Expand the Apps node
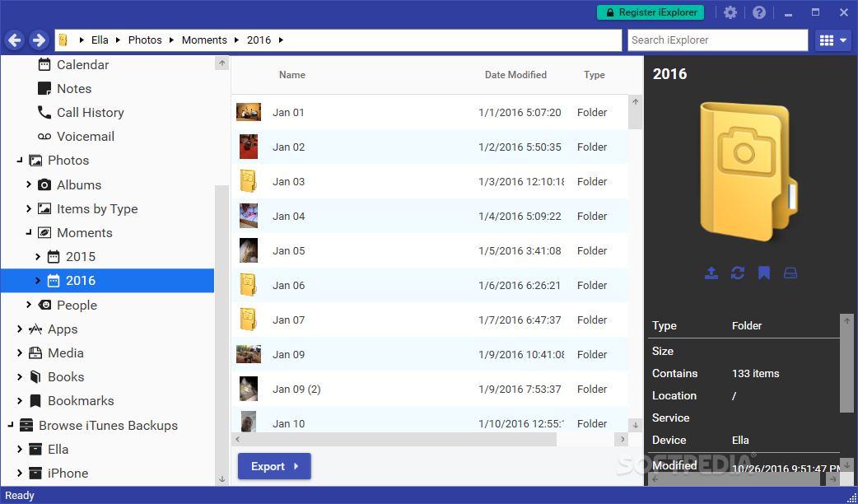Viewport: 858px width, 504px height. pyautogui.click(x=20, y=329)
